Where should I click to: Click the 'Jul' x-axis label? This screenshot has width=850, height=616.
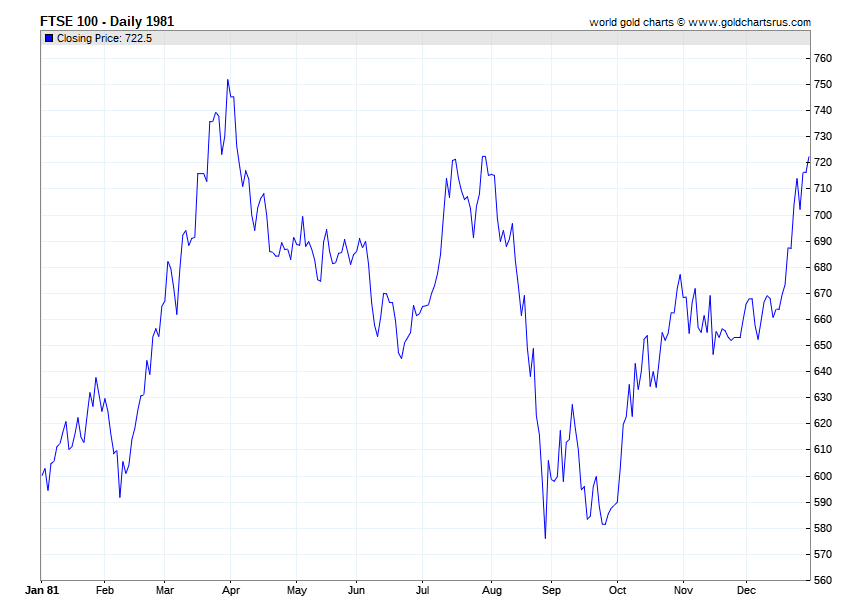[422, 590]
